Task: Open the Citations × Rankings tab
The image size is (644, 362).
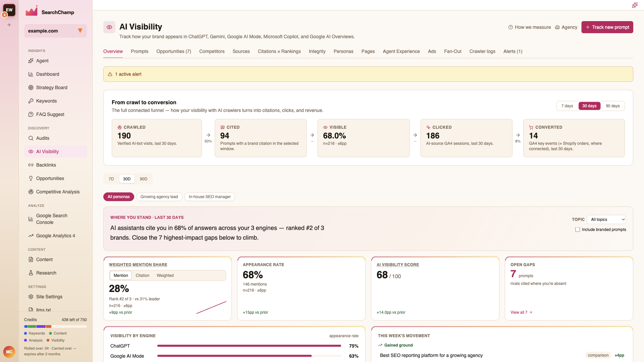Action: 279,51
